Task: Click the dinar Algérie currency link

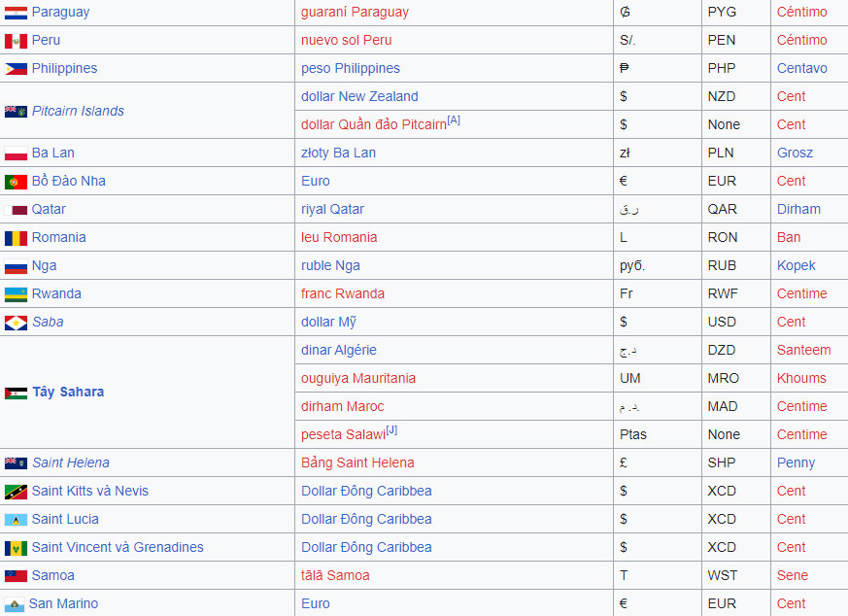Action: tap(338, 350)
